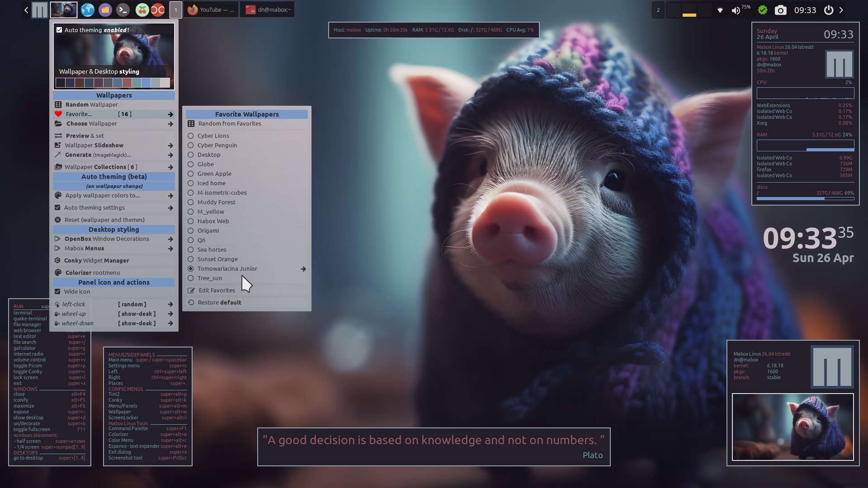Open the file manager folder icon
The width and height of the screenshot is (868, 488).
(105, 10)
